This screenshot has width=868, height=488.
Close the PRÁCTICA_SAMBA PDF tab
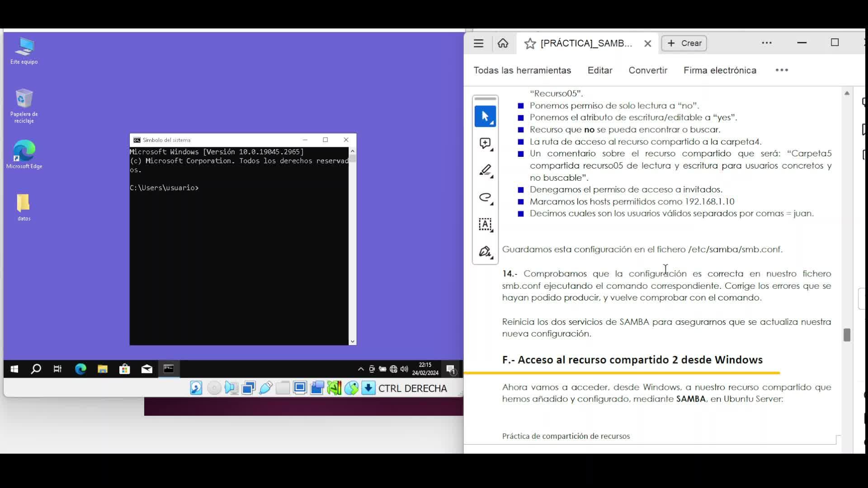pyautogui.click(x=647, y=43)
